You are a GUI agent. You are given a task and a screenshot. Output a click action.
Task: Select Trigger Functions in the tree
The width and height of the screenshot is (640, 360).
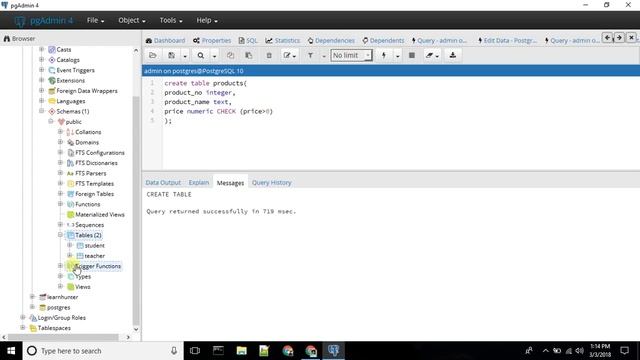pos(98,266)
